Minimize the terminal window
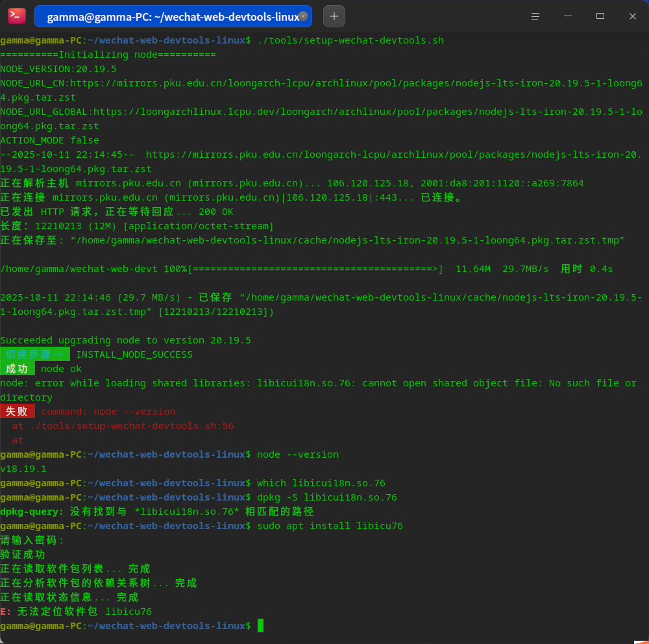The width and height of the screenshot is (649, 644). click(568, 16)
